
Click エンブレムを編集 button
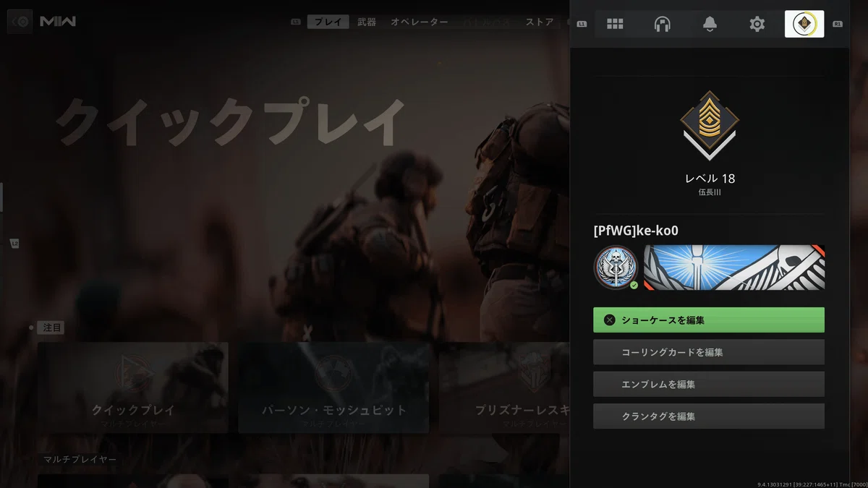pos(709,384)
